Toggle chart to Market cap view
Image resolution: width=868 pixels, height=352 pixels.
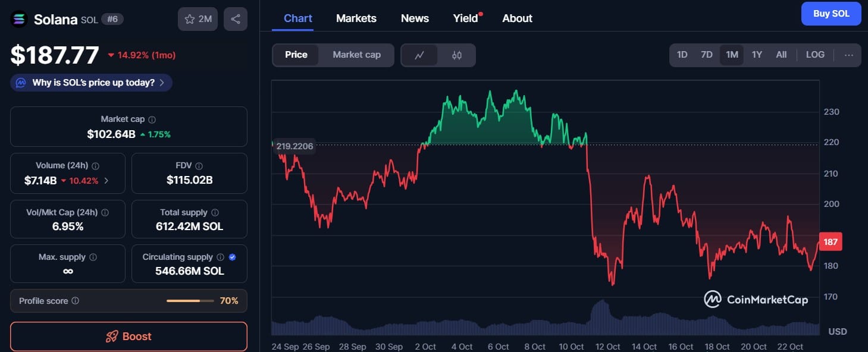tap(356, 55)
